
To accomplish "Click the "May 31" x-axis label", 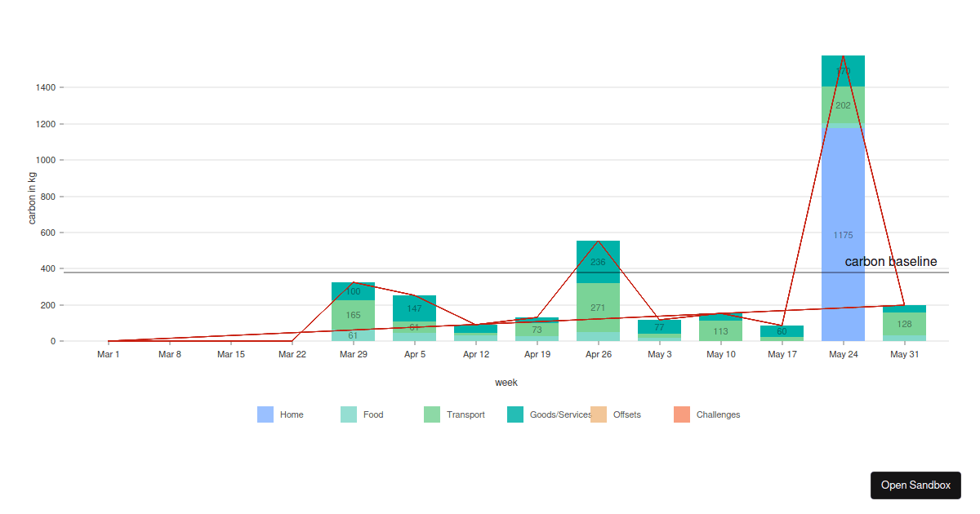I will pos(904,354).
